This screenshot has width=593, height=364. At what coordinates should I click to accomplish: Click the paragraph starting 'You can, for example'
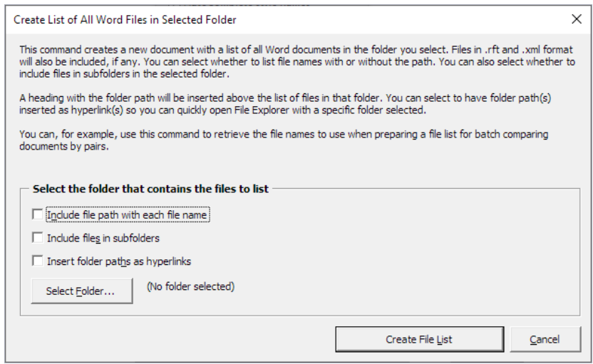[x=284, y=140]
